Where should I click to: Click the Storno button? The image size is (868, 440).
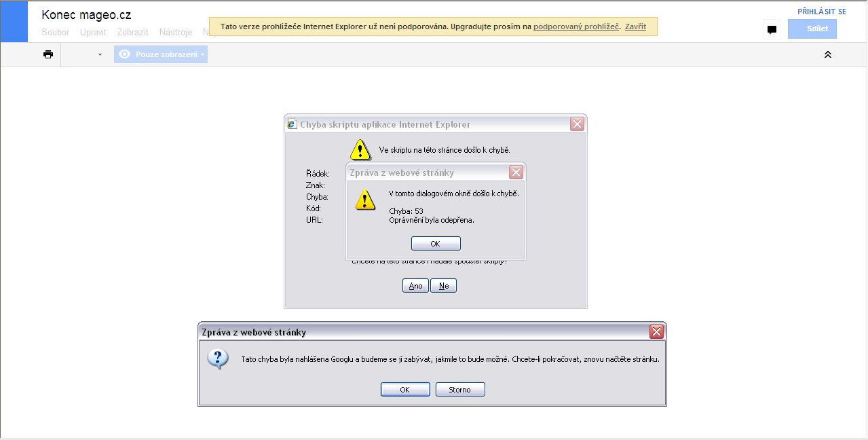tap(460, 390)
